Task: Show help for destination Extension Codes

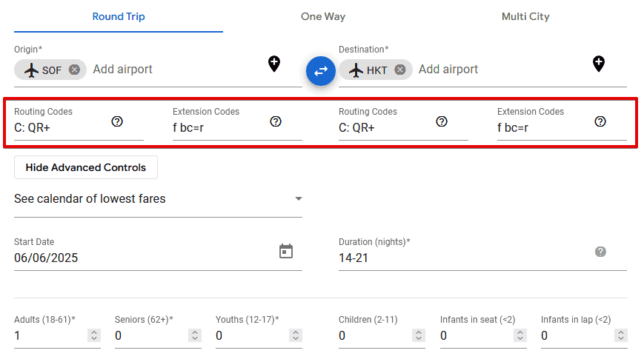Action: (x=600, y=121)
